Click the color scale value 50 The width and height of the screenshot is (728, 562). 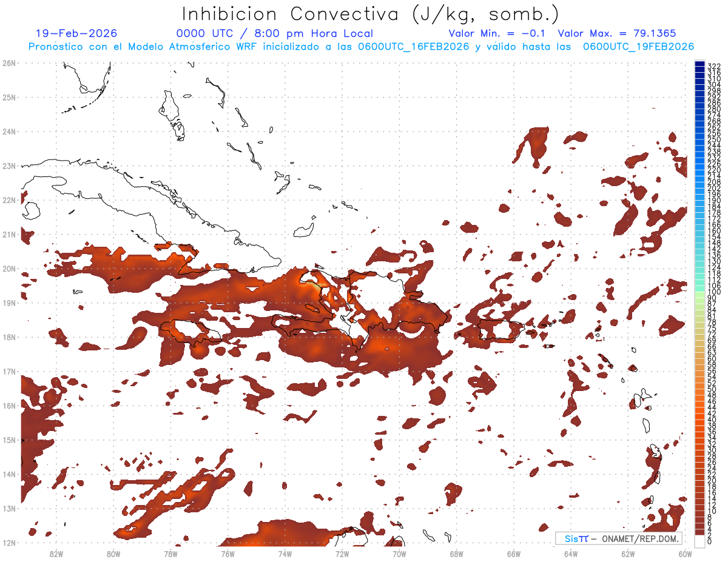click(x=712, y=389)
